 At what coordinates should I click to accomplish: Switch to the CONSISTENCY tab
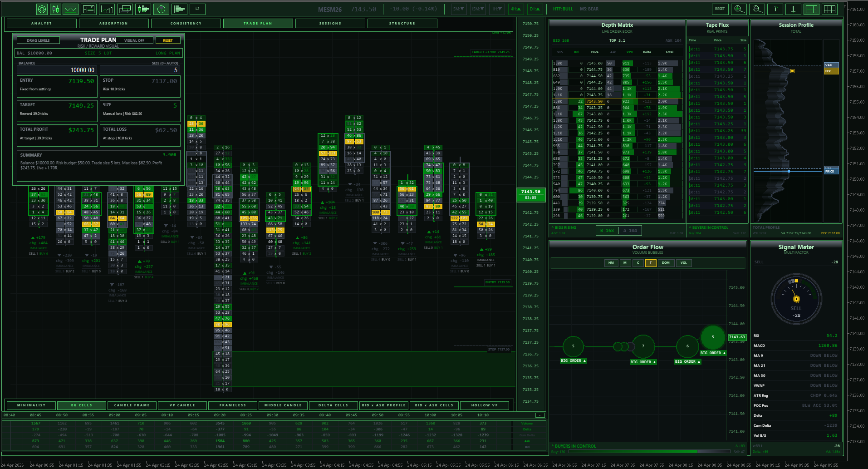(186, 23)
